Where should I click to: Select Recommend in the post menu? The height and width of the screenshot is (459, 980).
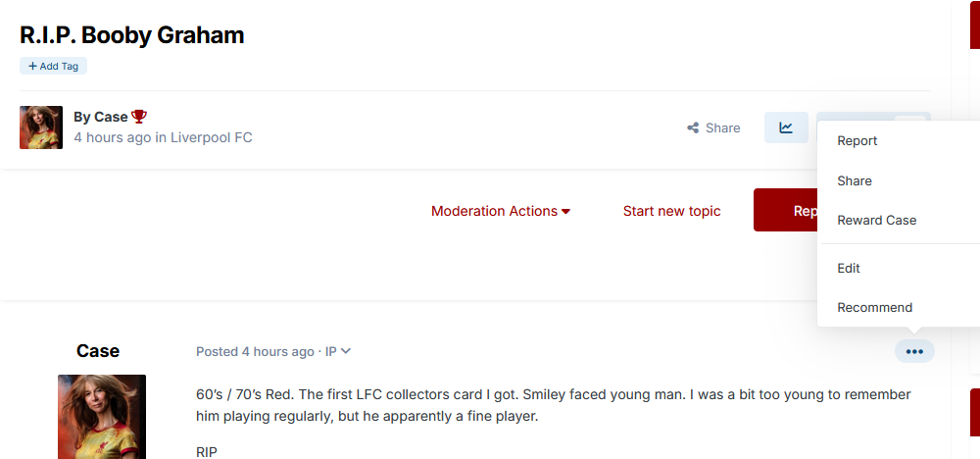pyautogui.click(x=875, y=307)
